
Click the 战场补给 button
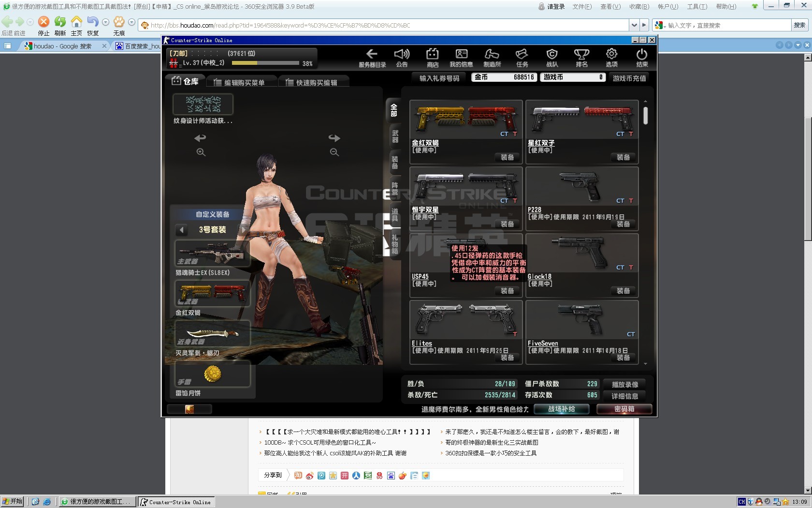click(x=561, y=409)
